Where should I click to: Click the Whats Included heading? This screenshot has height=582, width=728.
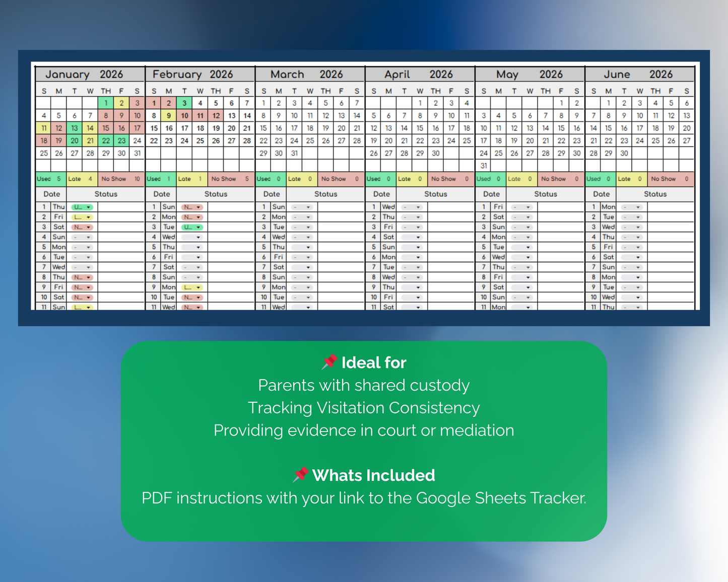(x=374, y=475)
